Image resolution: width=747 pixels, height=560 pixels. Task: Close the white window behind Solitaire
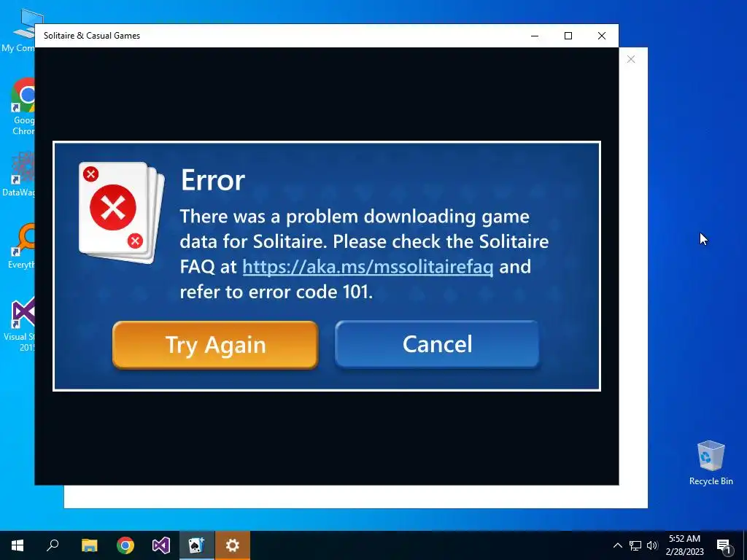click(631, 59)
